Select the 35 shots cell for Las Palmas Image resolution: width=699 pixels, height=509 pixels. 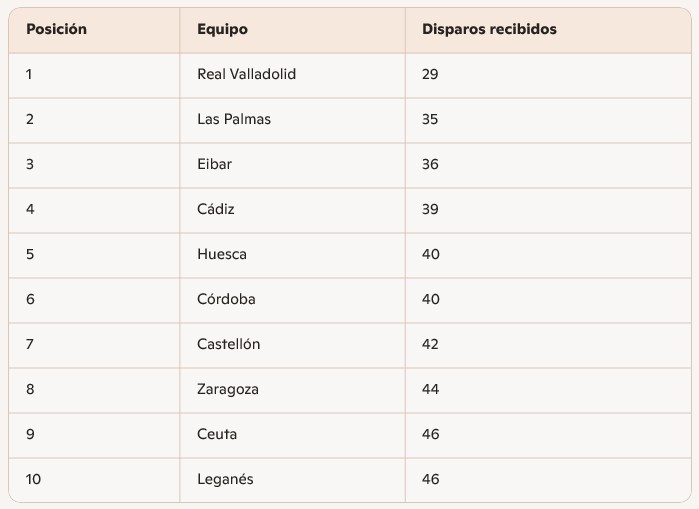(430, 120)
